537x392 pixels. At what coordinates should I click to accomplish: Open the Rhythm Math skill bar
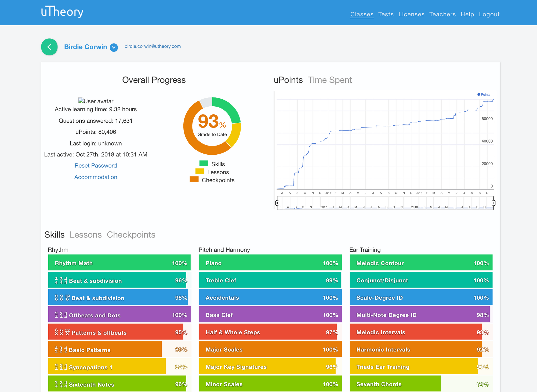click(119, 263)
